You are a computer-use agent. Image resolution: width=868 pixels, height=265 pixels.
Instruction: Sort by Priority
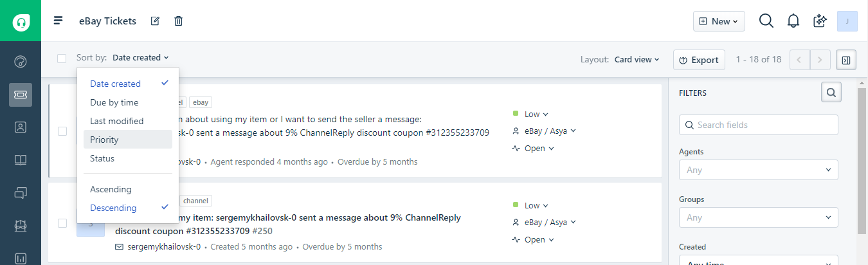pyautogui.click(x=128, y=140)
